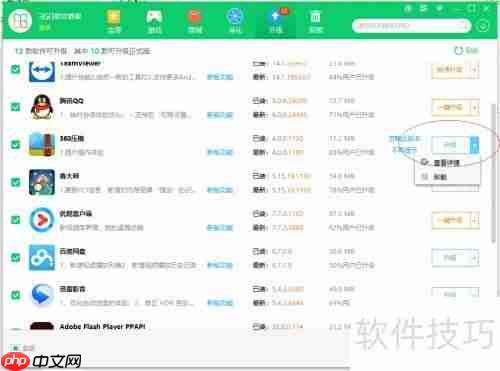Image resolution: width=500 pixels, height=371 pixels.
Task: Open 新版功能 link for 迅雷影音
Action: coord(220,303)
